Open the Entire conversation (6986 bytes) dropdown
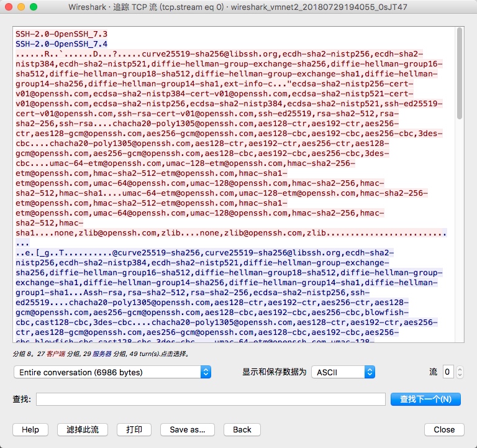The width and height of the screenshot is (477, 448). (x=112, y=372)
